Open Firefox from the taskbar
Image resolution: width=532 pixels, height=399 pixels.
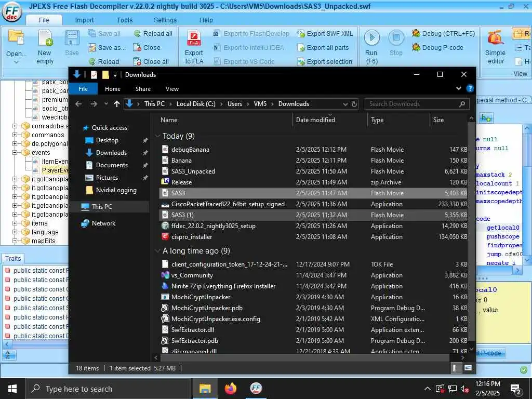pos(230,389)
